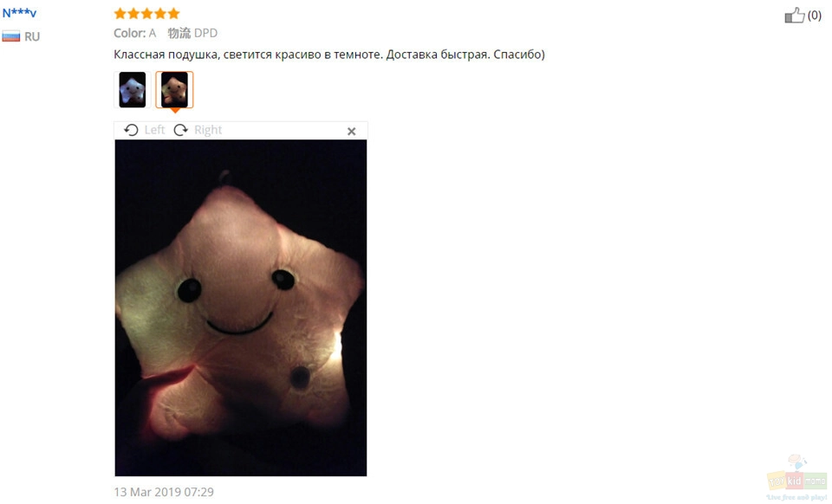Click the Russian review text
Viewport: 832px width, 504px height.
[329, 55]
